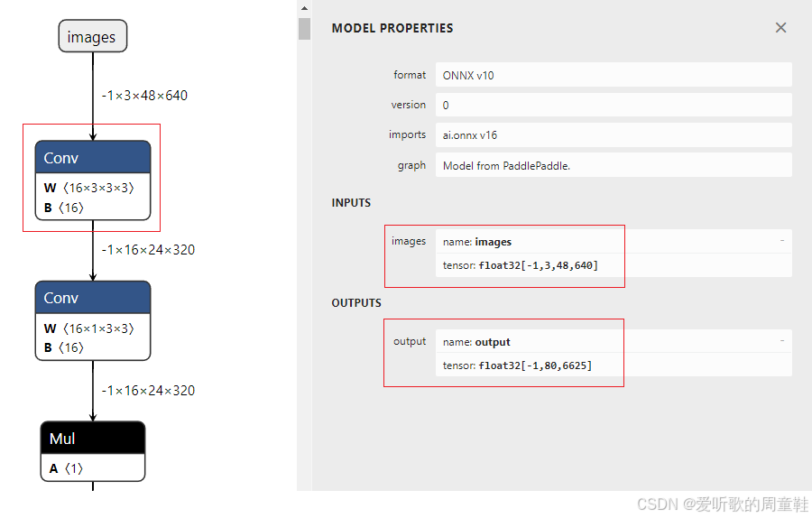Select the first Conv node header
The width and height of the screenshot is (812, 518).
pos(93,157)
